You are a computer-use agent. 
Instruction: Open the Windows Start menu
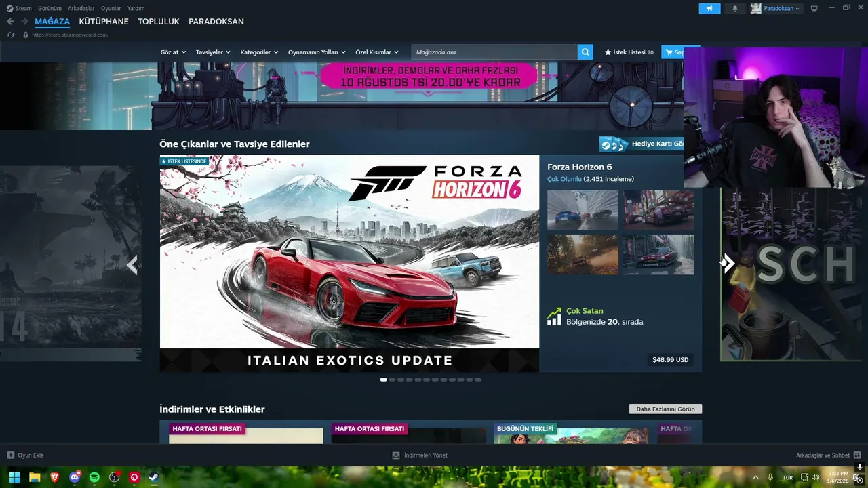click(14, 477)
